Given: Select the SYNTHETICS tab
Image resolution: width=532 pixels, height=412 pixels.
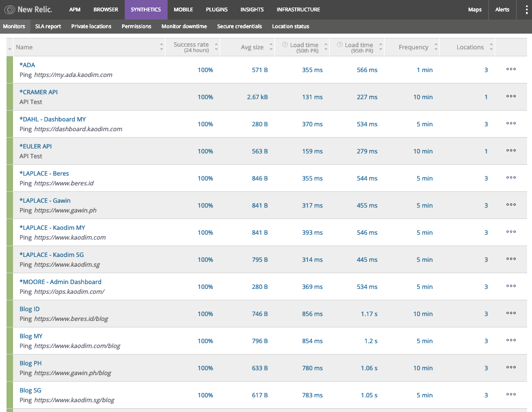Looking at the screenshot, I should pos(146,10).
